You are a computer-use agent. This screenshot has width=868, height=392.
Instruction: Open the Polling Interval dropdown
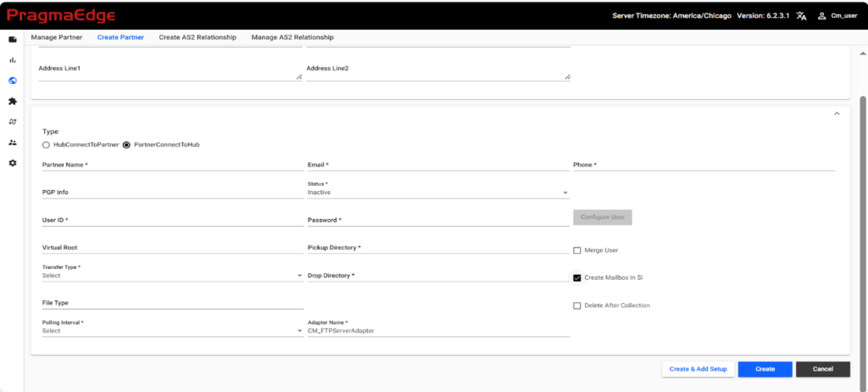tap(173, 328)
